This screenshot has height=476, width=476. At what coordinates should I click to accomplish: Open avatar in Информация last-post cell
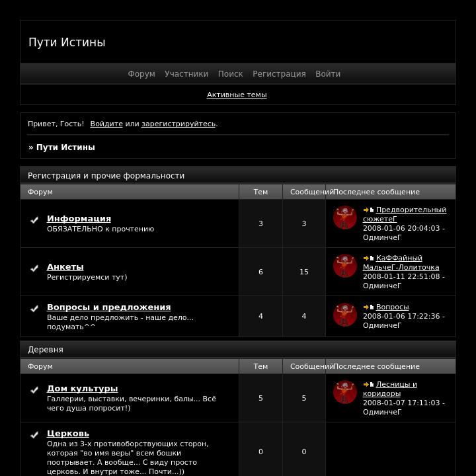pyautogui.click(x=344, y=218)
